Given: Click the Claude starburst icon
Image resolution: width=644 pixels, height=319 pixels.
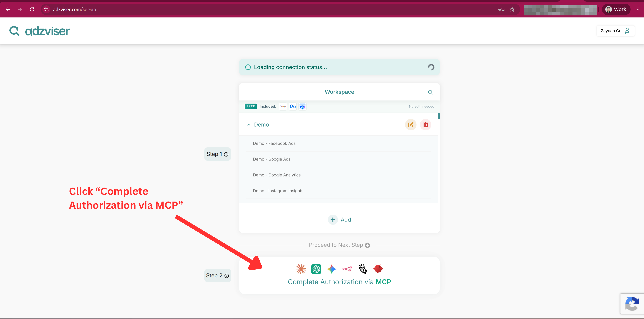Looking at the screenshot, I should [x=301, y=269].
